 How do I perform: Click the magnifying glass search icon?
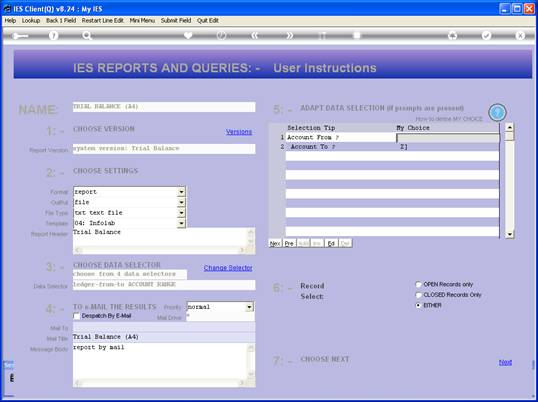tap(87, 35)
